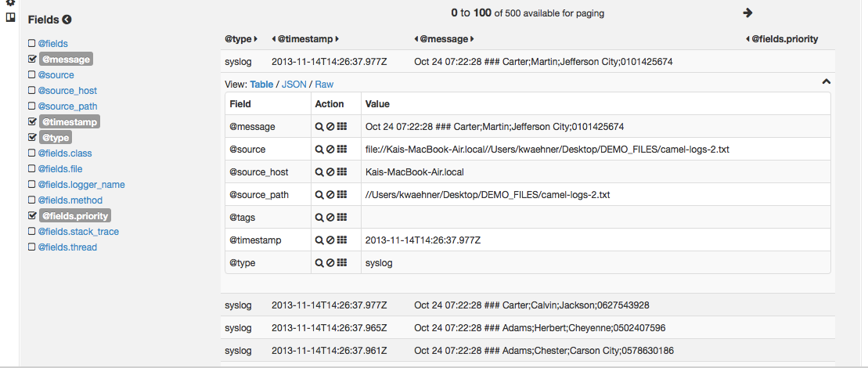
Task: Switch to Raw view
Action: (324, 84)
